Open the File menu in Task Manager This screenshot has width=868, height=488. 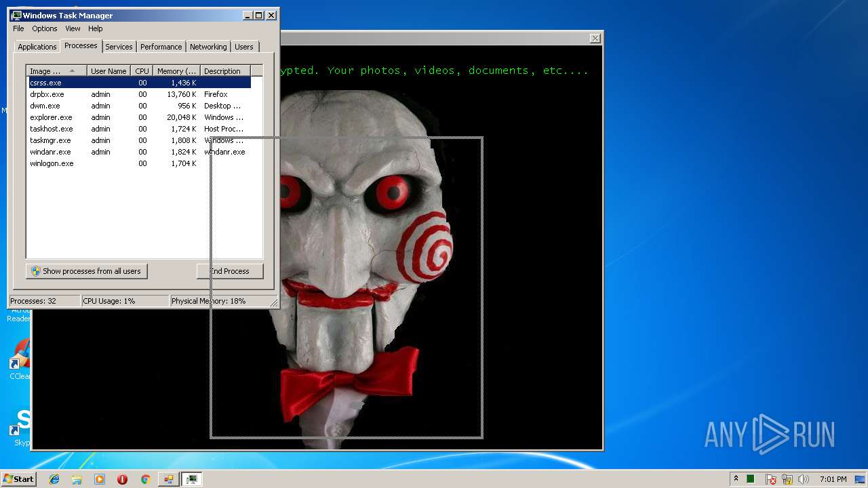coord(18,28)
